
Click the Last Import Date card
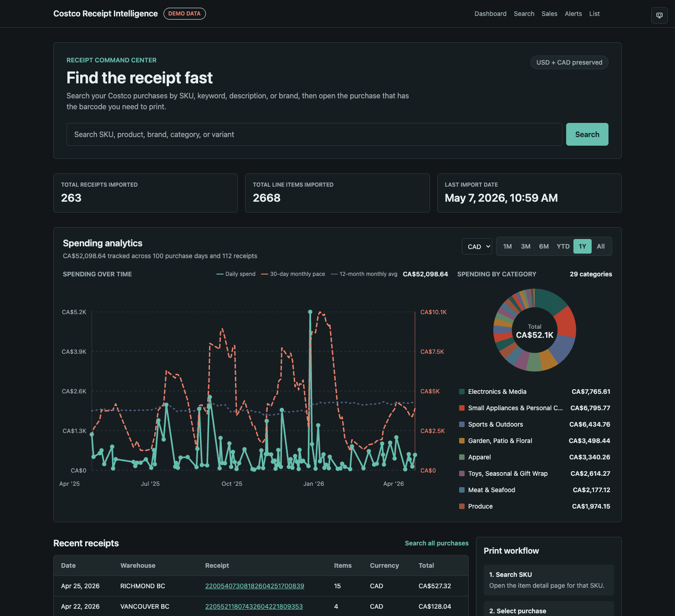click(529, 193)
